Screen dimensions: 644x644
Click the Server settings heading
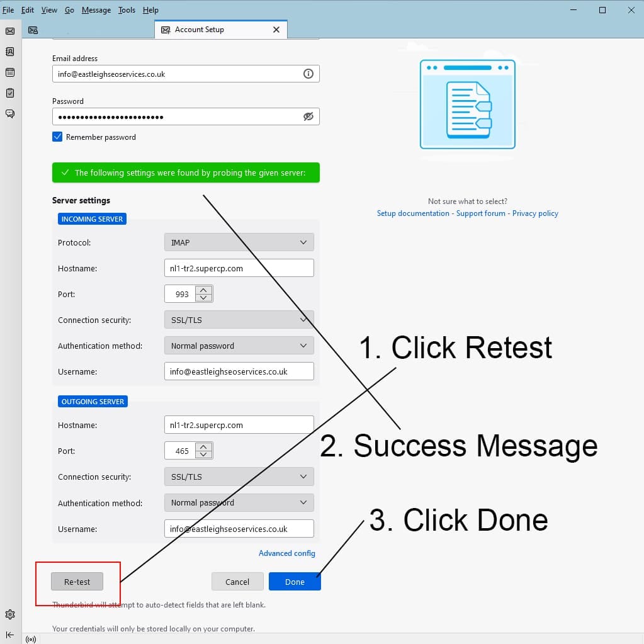point(81,200)
